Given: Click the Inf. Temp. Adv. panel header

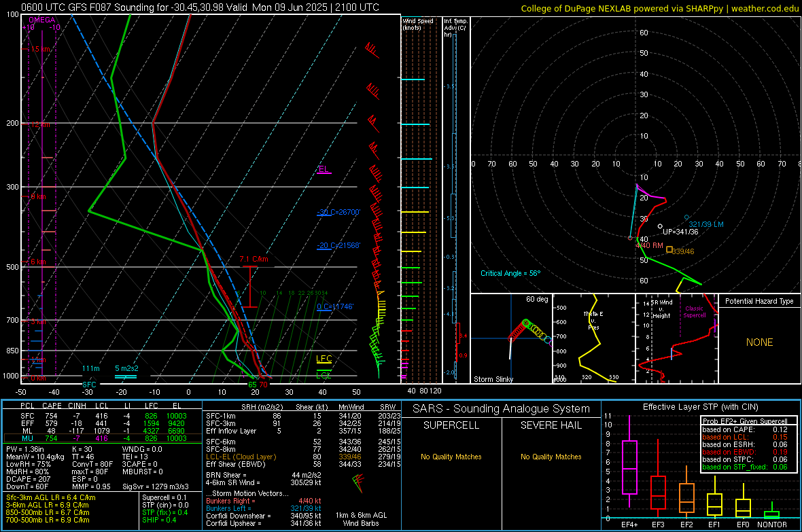Looking at the screenshot, I should [456, 28].
